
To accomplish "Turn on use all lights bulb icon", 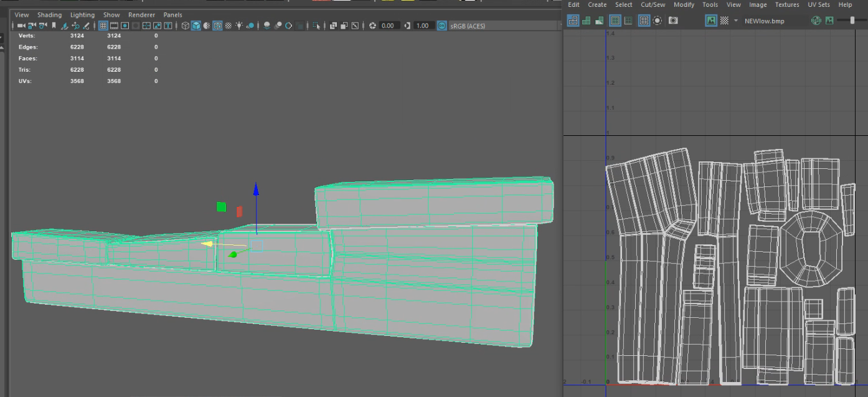I will click(x=240, y=26).
